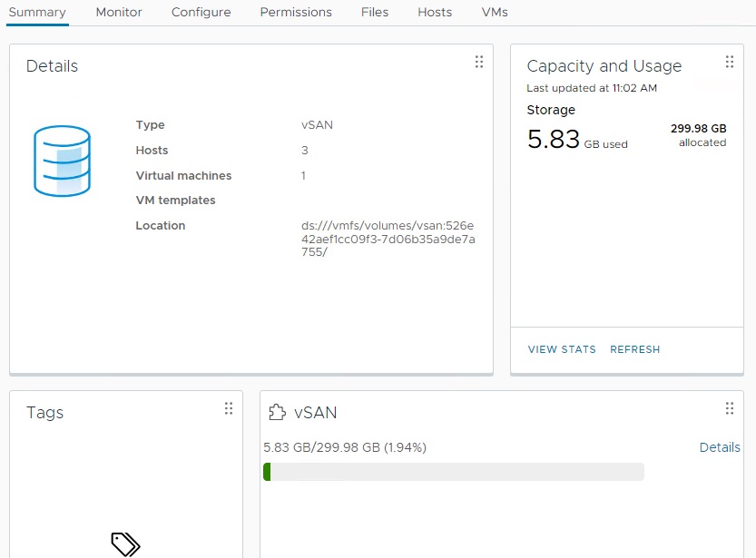Click the datastore location path text

(388, 239)
